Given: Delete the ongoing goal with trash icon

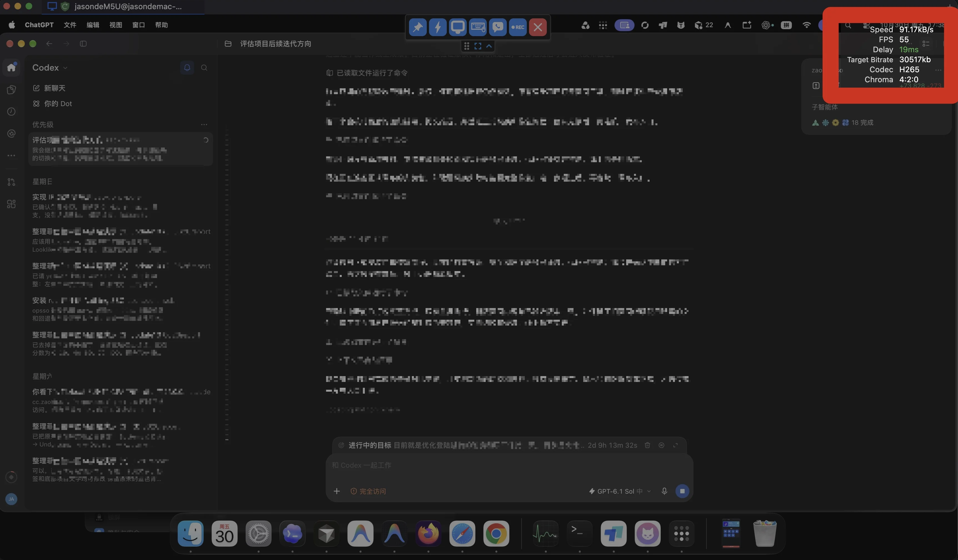Looking at the screenshot, I should [647, 445].
